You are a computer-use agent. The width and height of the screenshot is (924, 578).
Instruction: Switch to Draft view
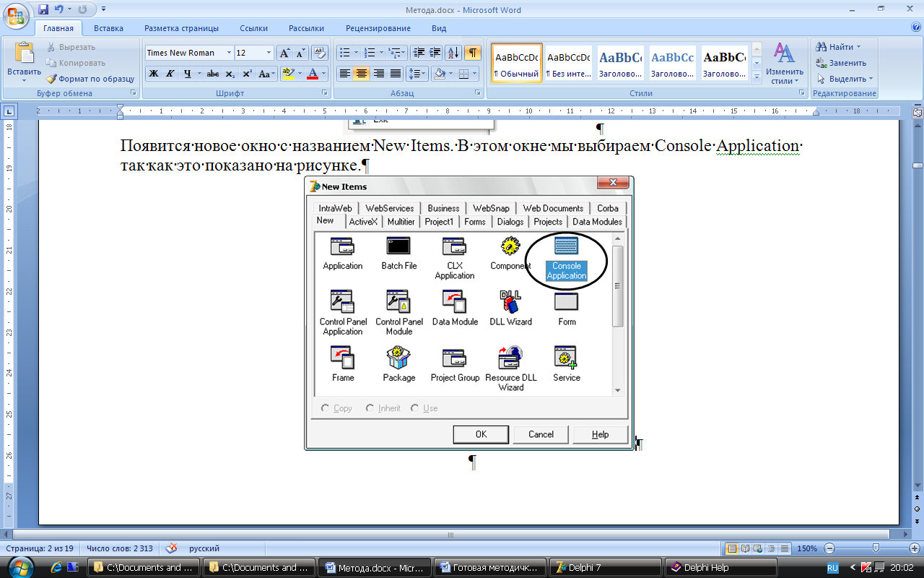(x=784, y=548)
